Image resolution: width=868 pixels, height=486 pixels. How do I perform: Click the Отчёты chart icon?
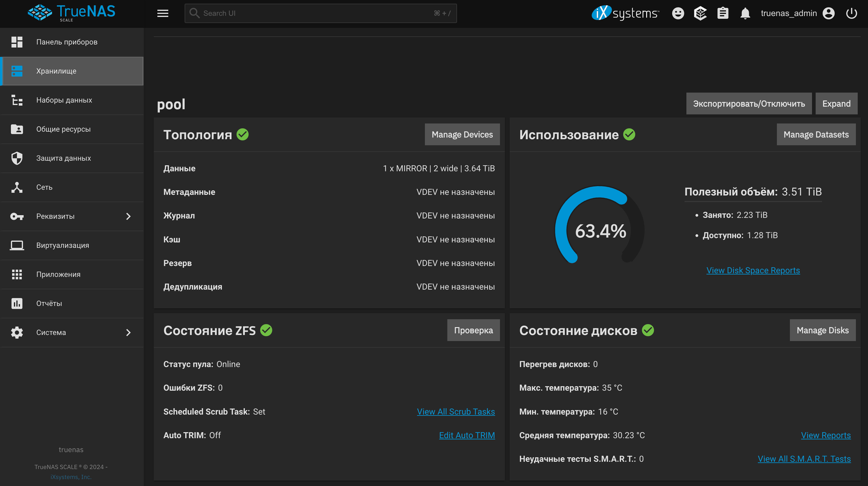tap(17, 304)
